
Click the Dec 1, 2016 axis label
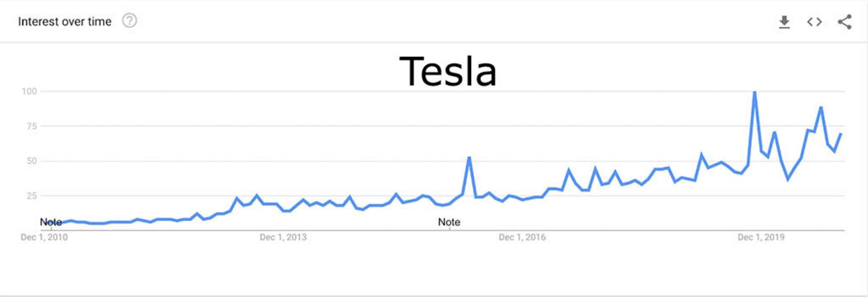(x=522, y=237)
